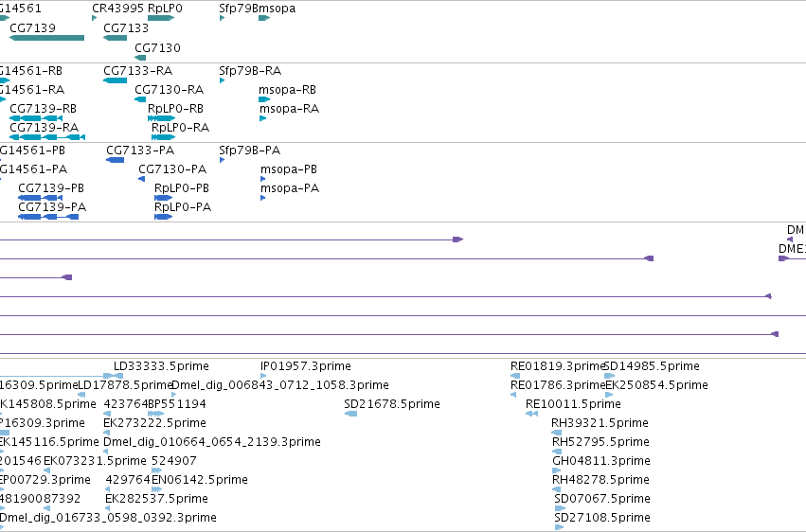The width and height of the screenshot is (806, 532).
Task: Select transcript CG7139-RB glyph
Action: (36, 118)
